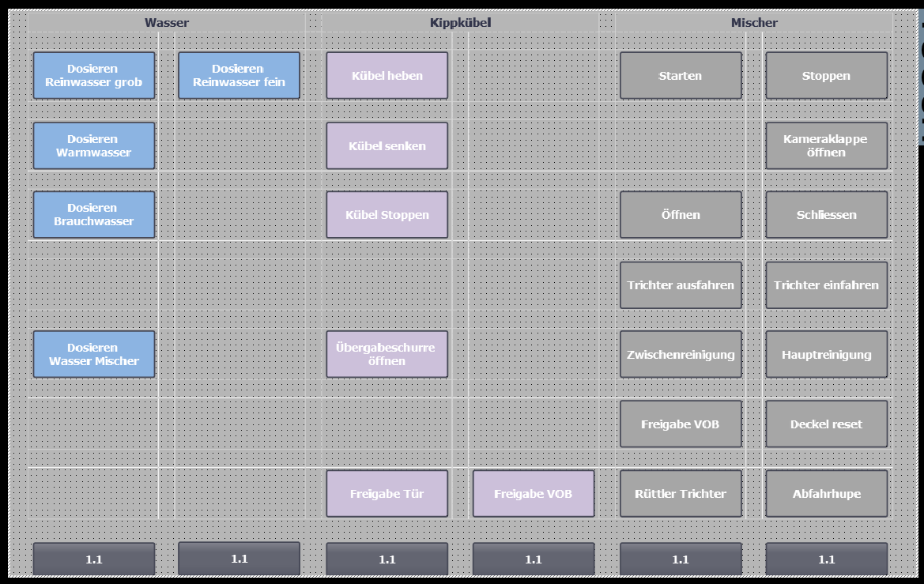Image resolution: width=924 pixels, height=584 pixels.
Task: Click Trichter ausfahren button
Action: [x=681, y=285]
